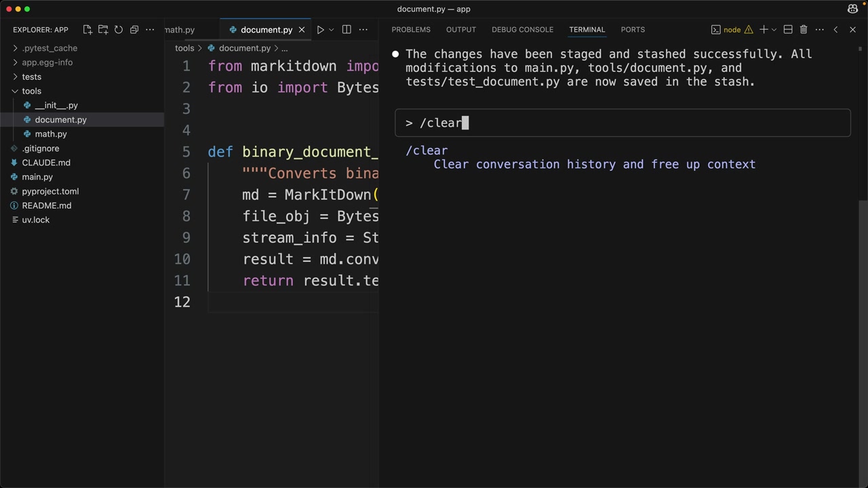868x488 pixels.
Task: Click the New Folder icon in Explorer
Action: [103, 30]
